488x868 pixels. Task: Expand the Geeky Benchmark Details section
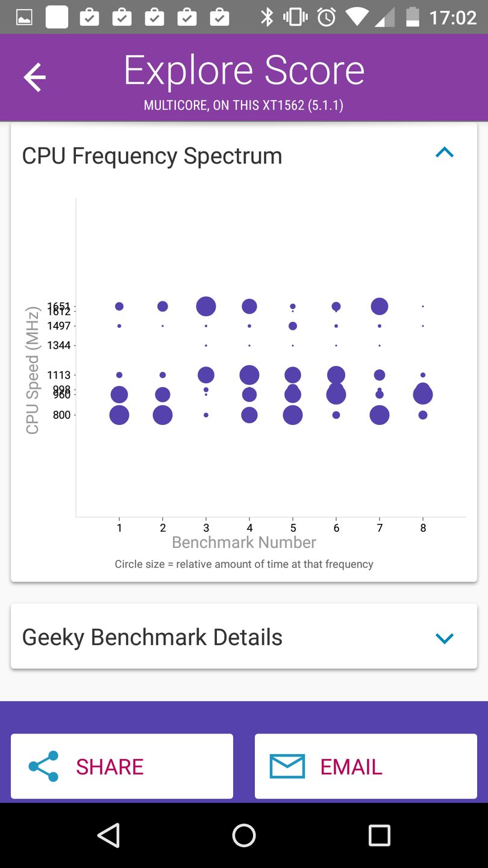[444, 638]
